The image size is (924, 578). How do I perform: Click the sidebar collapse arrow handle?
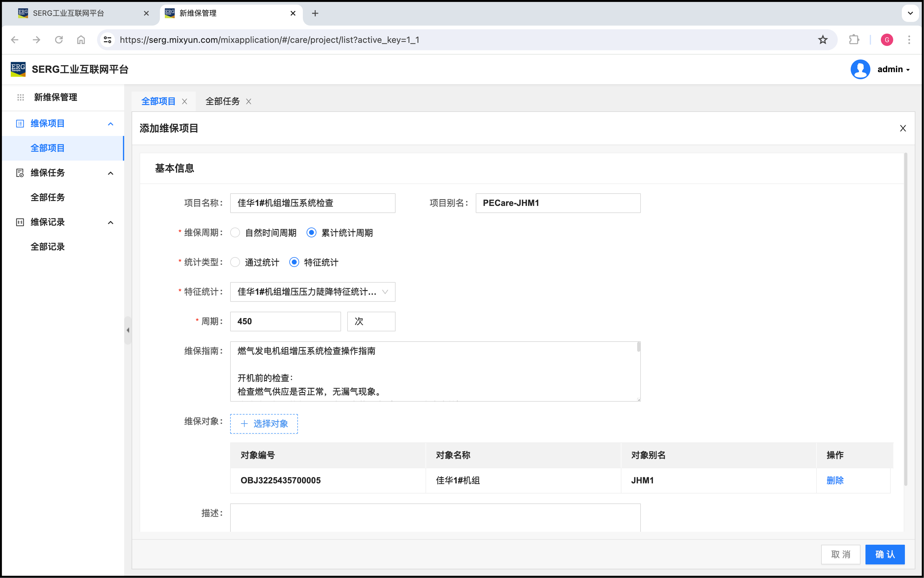tap(128, 330)
